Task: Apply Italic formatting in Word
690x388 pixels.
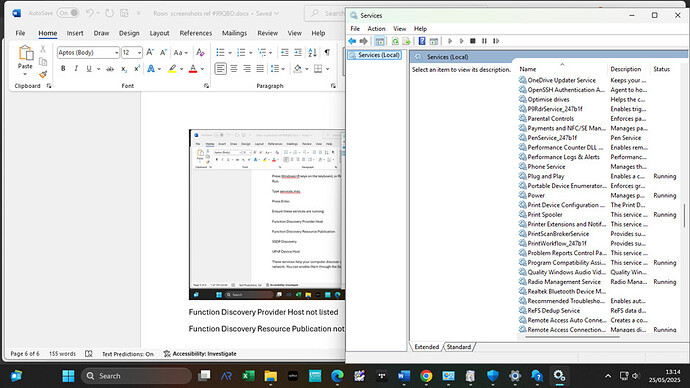Action: coord(76,69)
